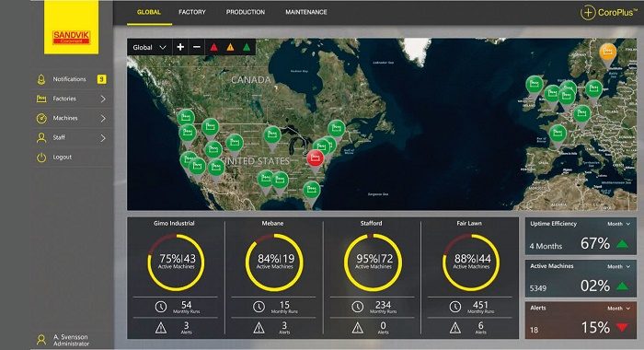Click the Mebane 84% gauge ring
644x350 pixels.
click(x=274, y=262)
